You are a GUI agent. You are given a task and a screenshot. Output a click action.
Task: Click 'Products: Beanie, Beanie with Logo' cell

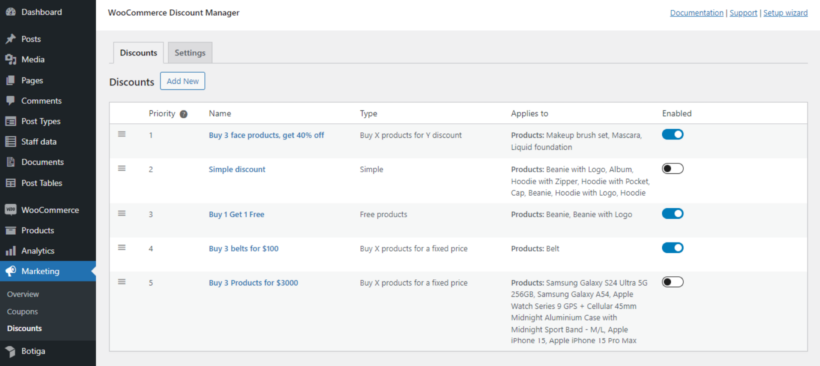(572, 214)
